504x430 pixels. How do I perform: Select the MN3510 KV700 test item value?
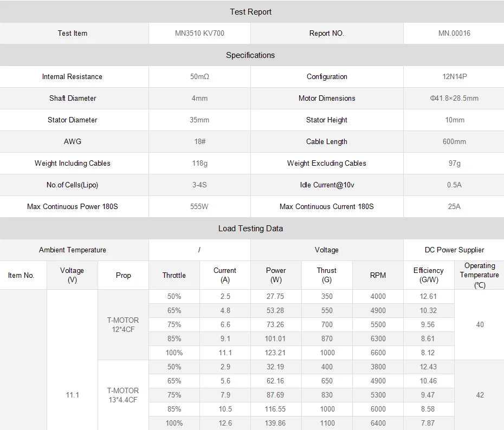tap(199, 33)
